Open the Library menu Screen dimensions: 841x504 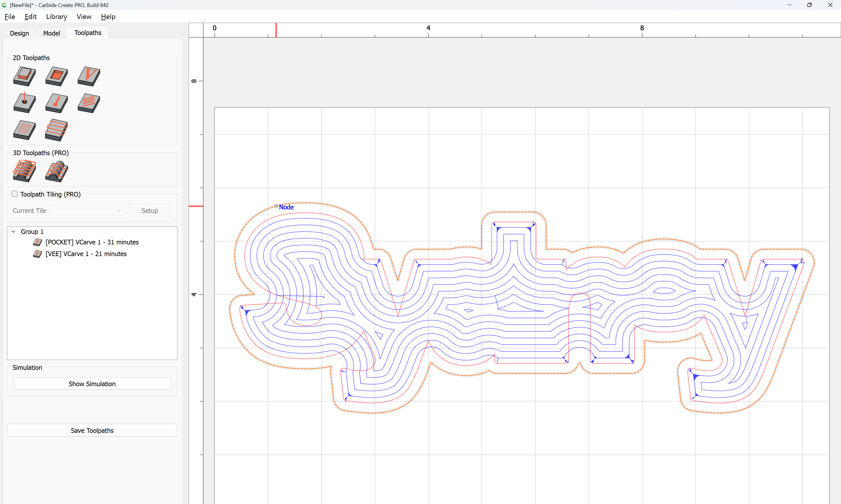[56, 17]
